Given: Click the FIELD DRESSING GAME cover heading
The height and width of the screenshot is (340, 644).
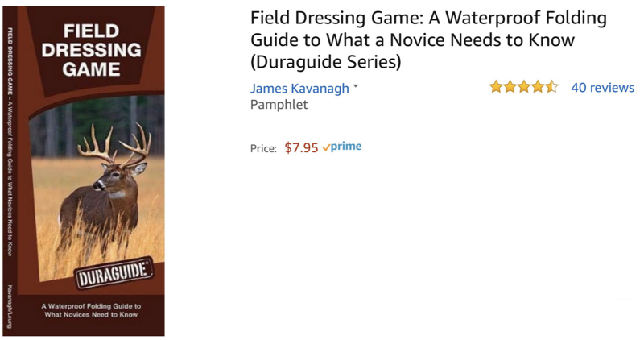Looking at the screenshot, I should (x=101, y=50).
